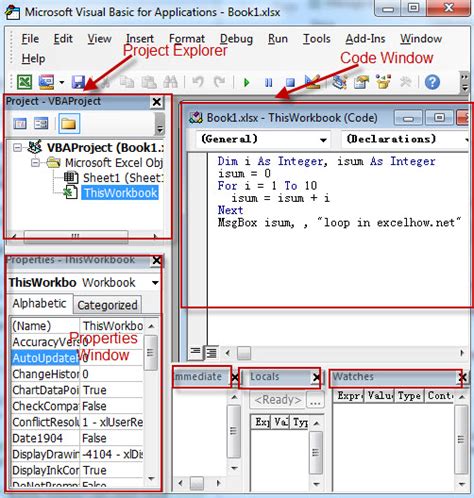Select the (Name) property row
This screenshot has width=474, height=498.
coord(77,326)
